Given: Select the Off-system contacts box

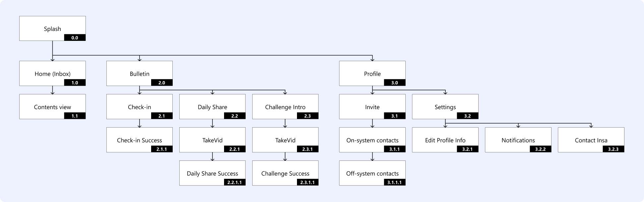Looking at the screenshot, I should (x=372, y=173).
